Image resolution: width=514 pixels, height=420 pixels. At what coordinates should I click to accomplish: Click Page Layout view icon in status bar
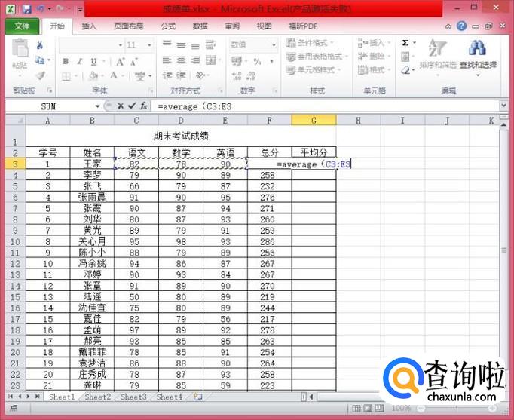368,408
